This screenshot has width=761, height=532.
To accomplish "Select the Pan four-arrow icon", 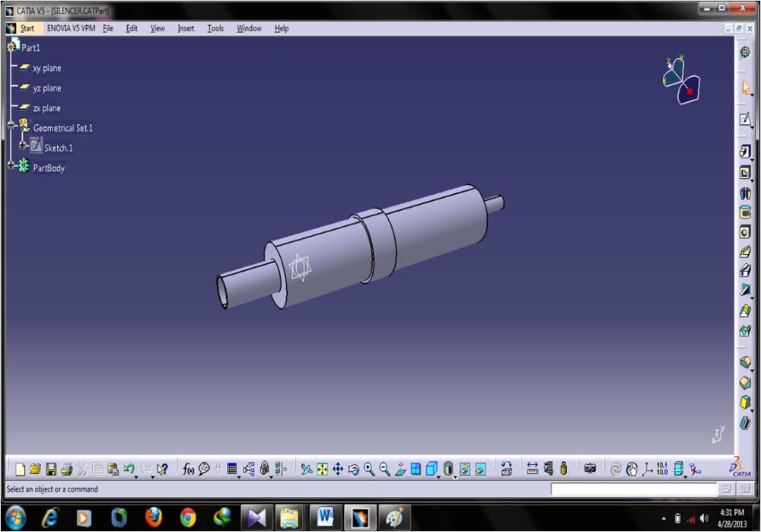I will 338,469.
